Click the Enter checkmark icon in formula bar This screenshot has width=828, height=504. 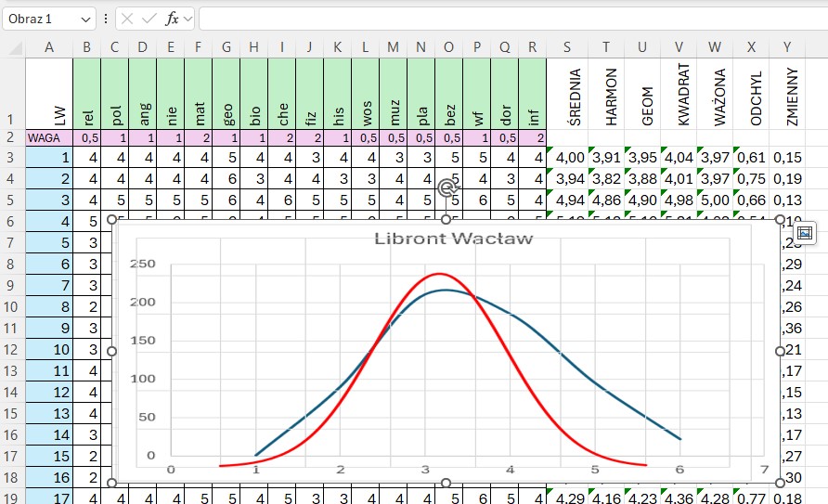(x=149, y=19)
